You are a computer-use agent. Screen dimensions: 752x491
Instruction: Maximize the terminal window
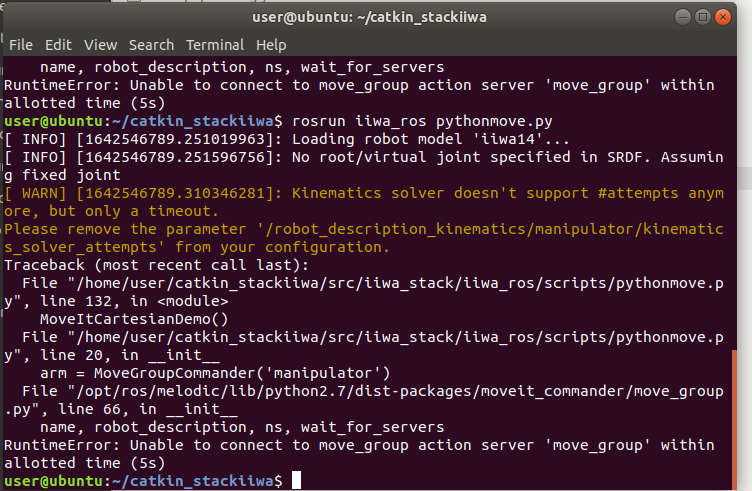(703, 17)
